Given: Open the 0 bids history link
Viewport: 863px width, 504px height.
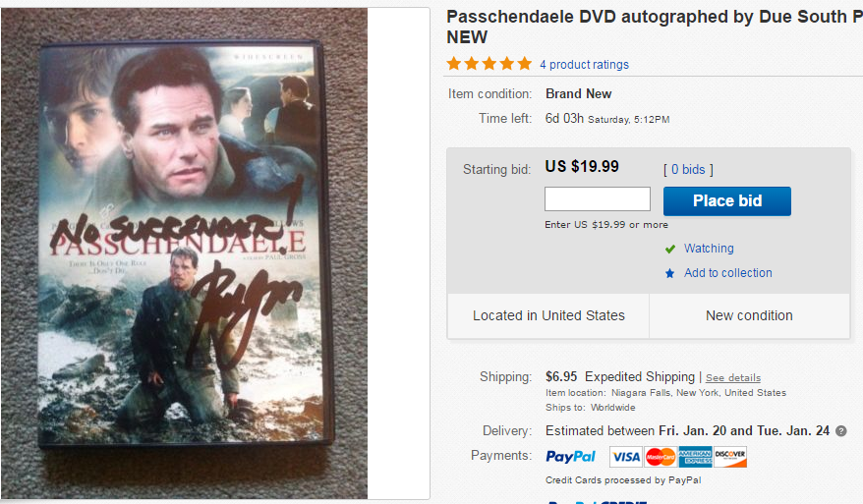Looking at the screenshot, I should (688, 170).
